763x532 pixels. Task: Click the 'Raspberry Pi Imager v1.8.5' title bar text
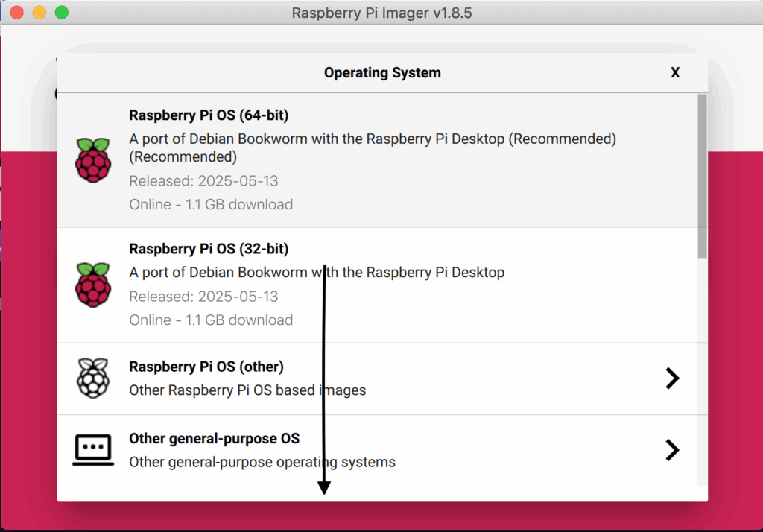coord(382,13)
